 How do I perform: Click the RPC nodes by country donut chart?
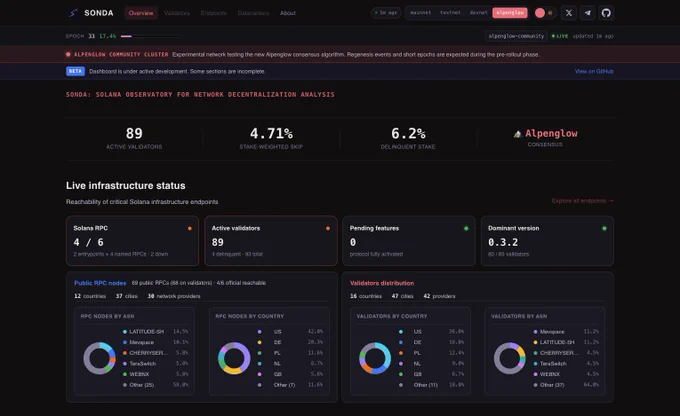pos(234,358)
